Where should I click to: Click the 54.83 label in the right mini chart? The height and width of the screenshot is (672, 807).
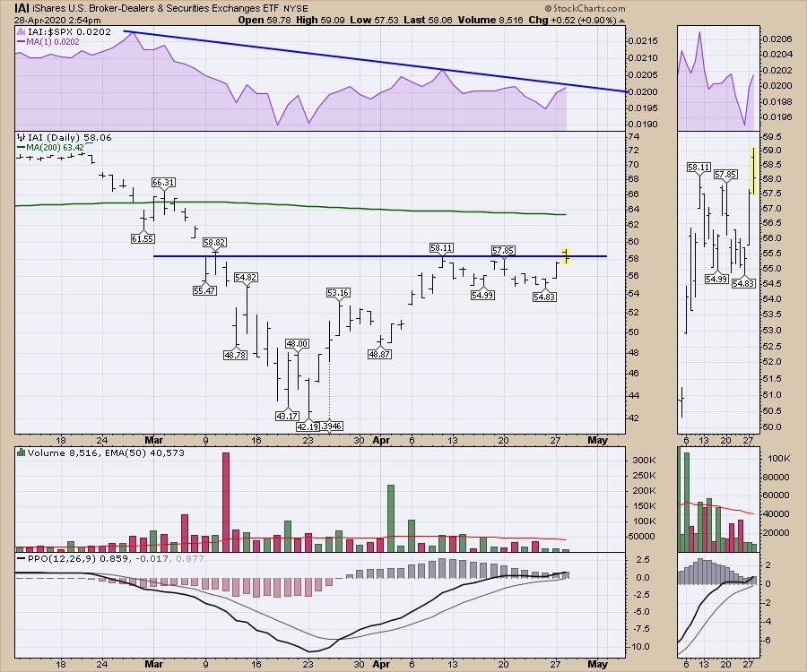click(743, 283)
